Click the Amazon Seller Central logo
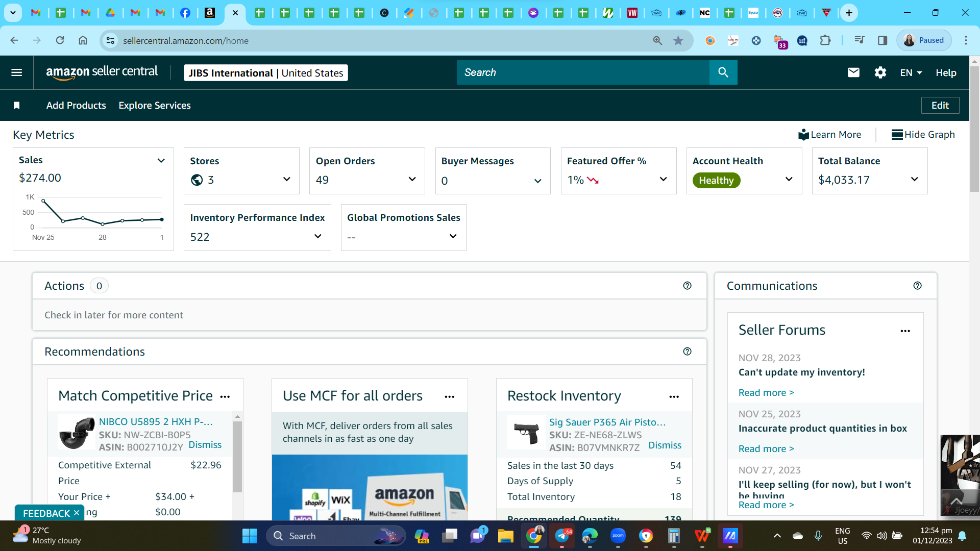Screen dimensions: 980x551 [102, 72]
